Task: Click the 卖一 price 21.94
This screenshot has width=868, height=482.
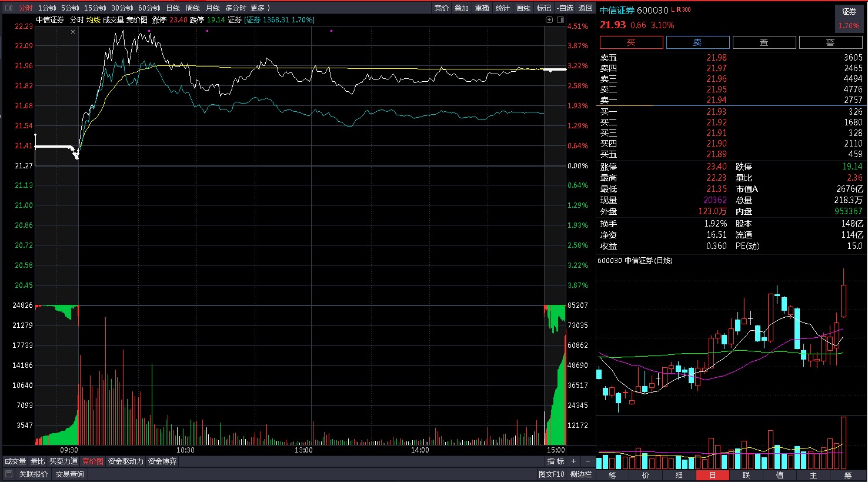Action: click(716, 100)
